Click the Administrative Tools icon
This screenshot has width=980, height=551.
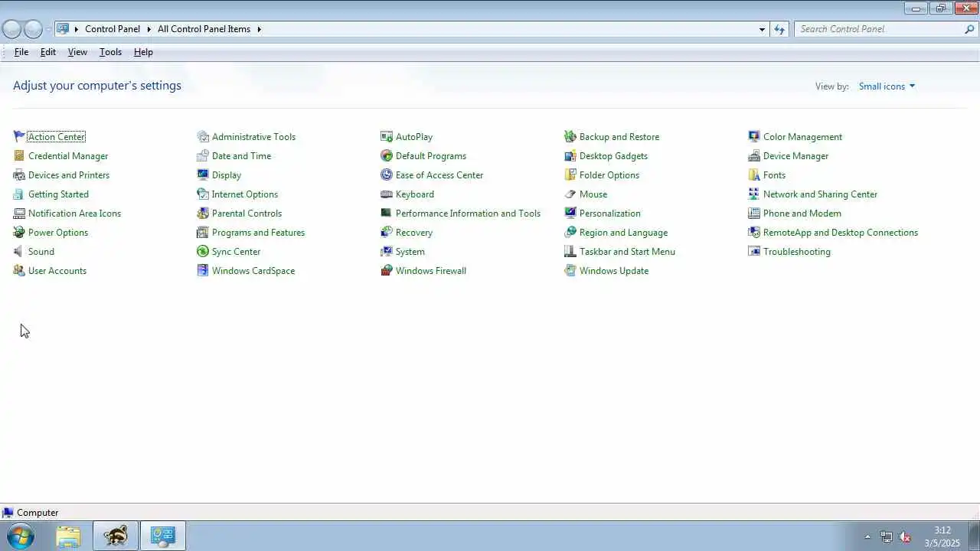tap(203, 136)
